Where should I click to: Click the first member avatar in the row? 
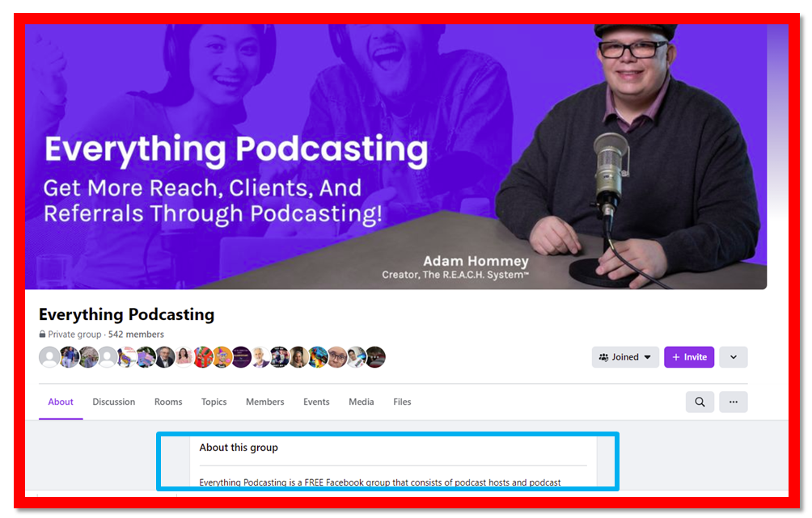click(49, 357)
